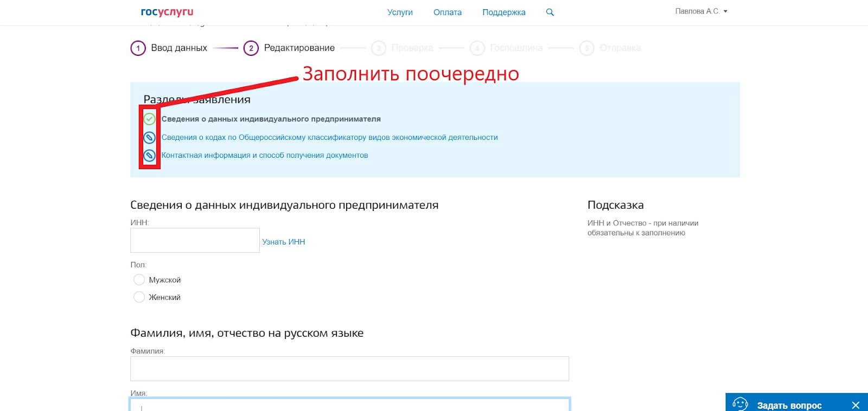Click step 2 circle Редактирование
This screenshot has width=868, height=411.
251,48
